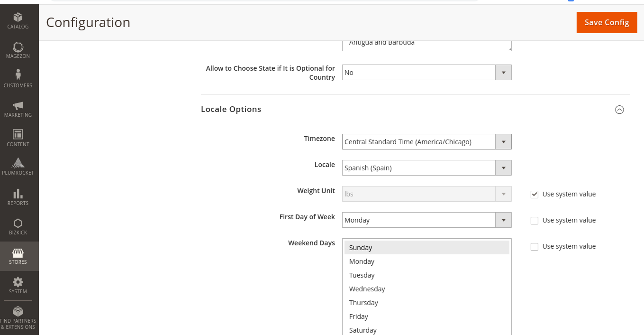Click the Plumrocket sidebar icon

pos(18,166)
